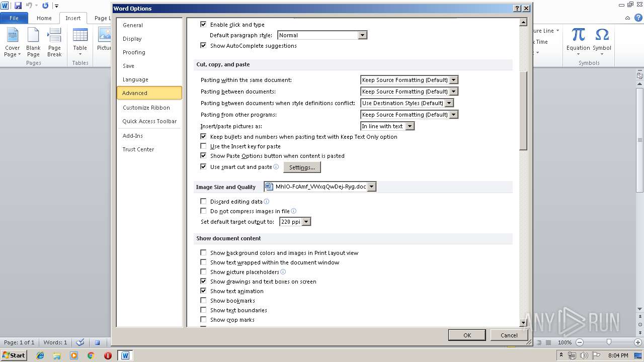Click the Opera icon in taskbar
This screenshot has height=362, width=644.
(x=108, y=355)
